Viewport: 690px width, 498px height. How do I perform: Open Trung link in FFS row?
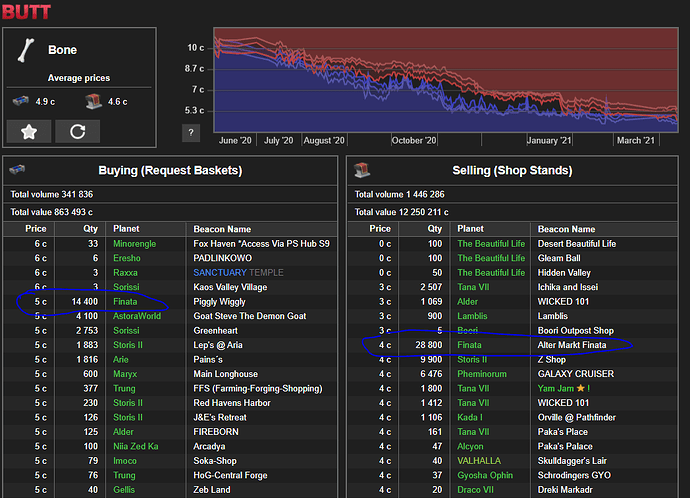(124, 388)
